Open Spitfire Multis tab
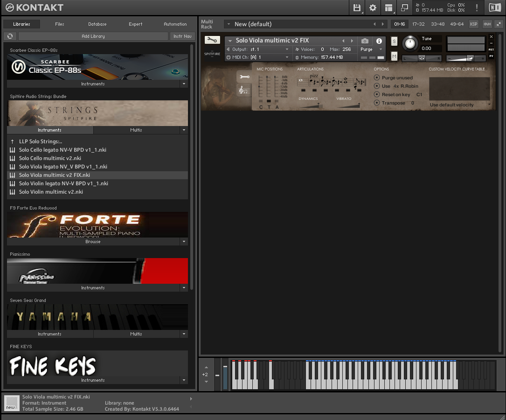 point(136,130)
